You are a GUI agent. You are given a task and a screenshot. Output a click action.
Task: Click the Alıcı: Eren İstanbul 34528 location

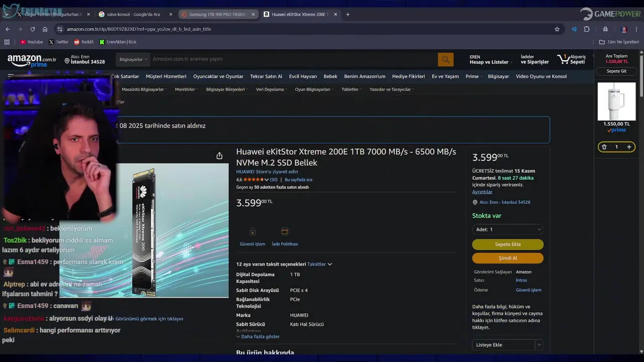tap(85, 59)
